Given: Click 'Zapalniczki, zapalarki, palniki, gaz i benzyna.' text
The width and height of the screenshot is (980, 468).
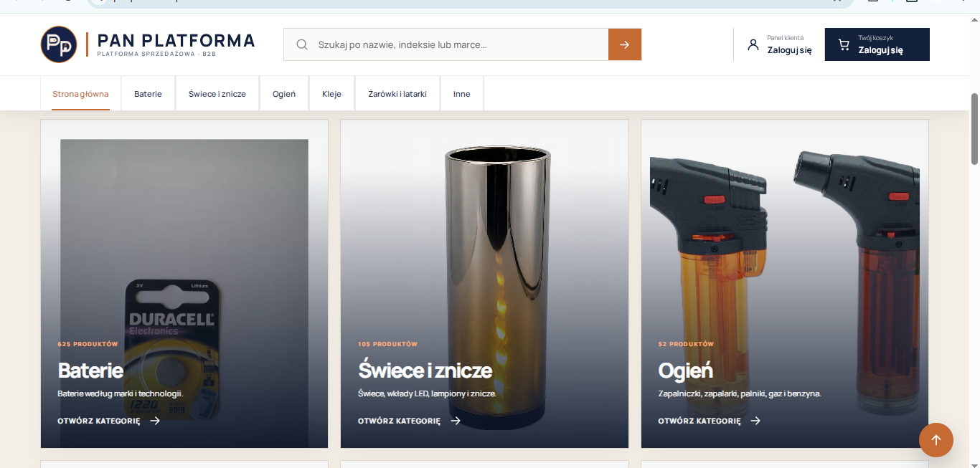Looking at the screenshot, I should pyautogui.click(x=740, y=393).
